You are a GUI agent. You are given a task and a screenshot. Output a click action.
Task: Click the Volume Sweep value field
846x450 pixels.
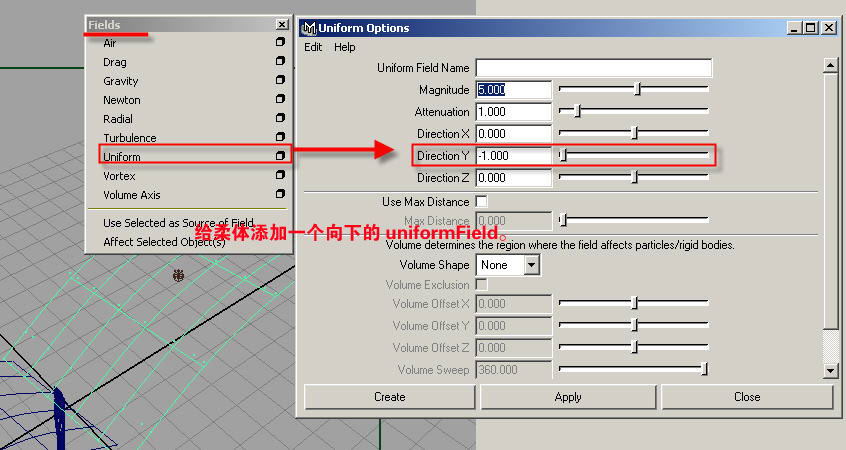coord(514,370)
